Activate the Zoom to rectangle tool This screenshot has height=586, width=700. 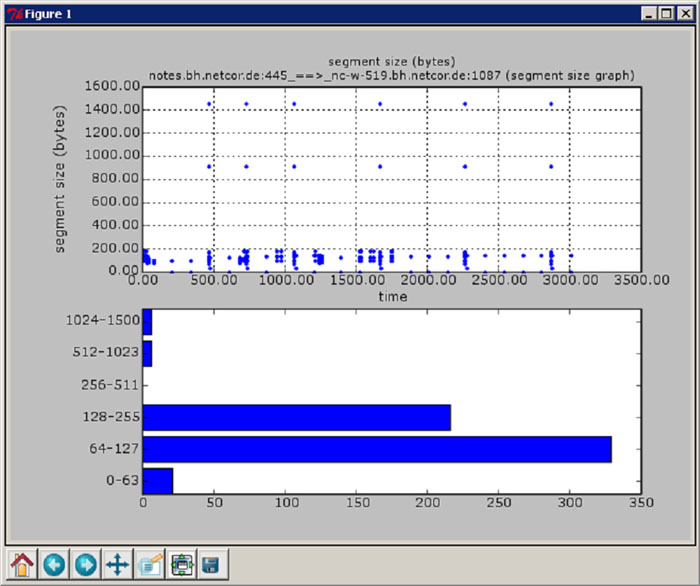pyautogui.click(x=150, y=565)
